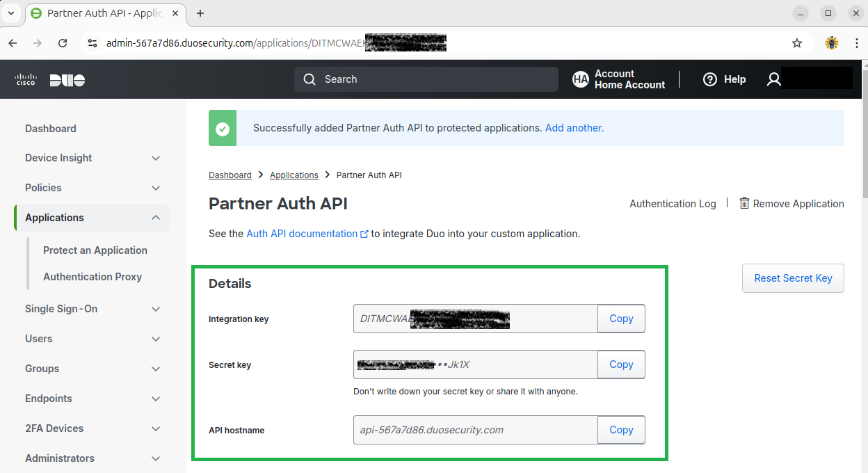Select Authentication Proxy in sidebar
Screen dimensions: 868x473
93,277
